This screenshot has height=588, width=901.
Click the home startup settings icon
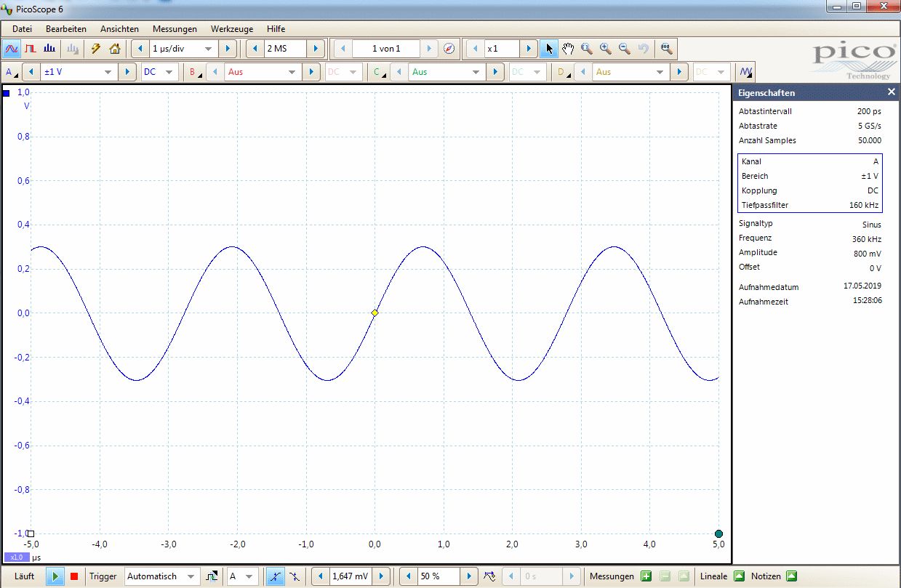pyautogui.click(x=114, y=49)
